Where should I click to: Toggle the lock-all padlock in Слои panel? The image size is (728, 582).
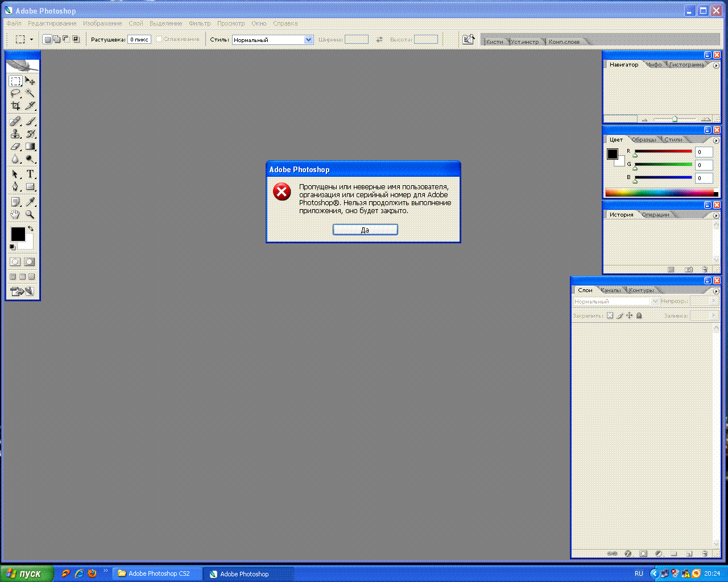click(639, 315)
